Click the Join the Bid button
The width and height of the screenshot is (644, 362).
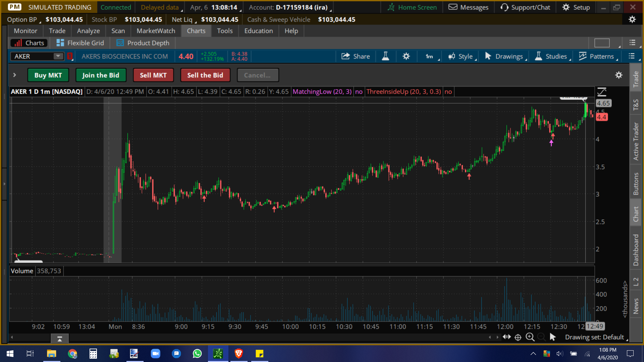[101, 75]
